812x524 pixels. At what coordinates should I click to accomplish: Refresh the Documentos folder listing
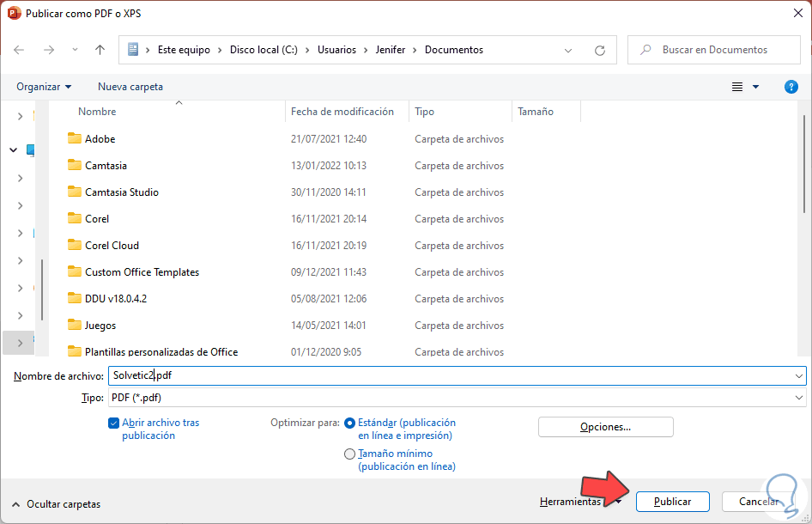point(600,50)
